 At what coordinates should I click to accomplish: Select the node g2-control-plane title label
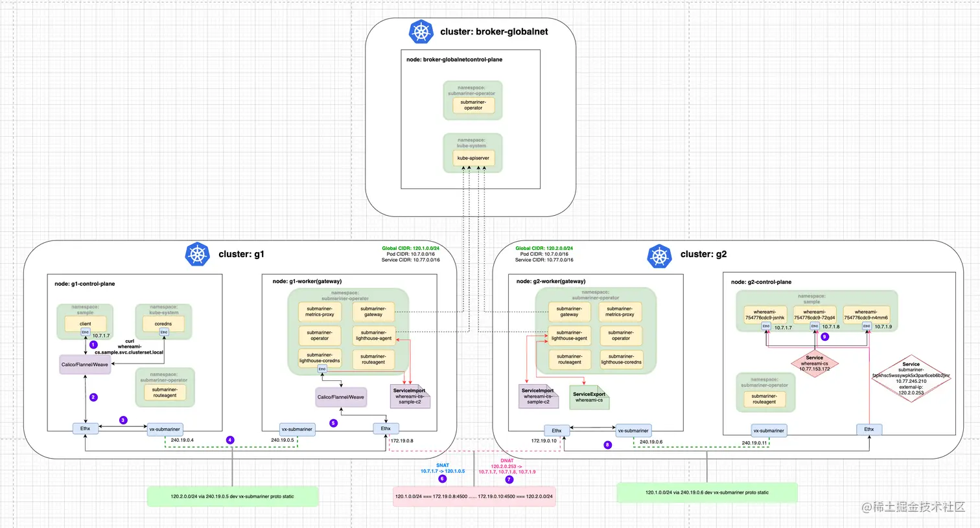pos(761,282)
